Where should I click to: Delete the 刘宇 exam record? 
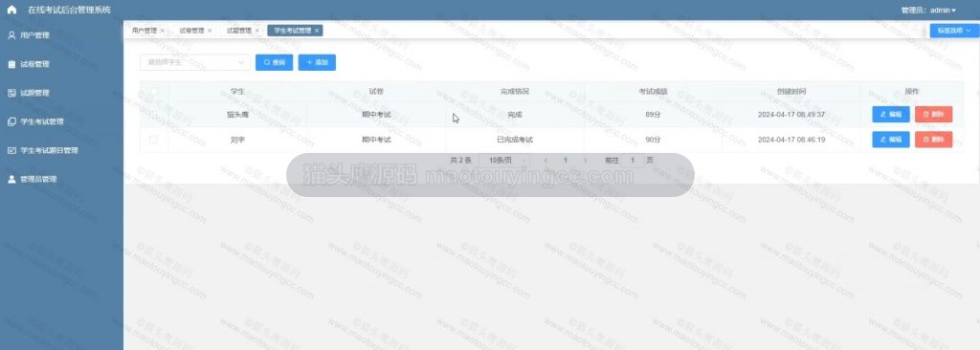click(933, 140)
